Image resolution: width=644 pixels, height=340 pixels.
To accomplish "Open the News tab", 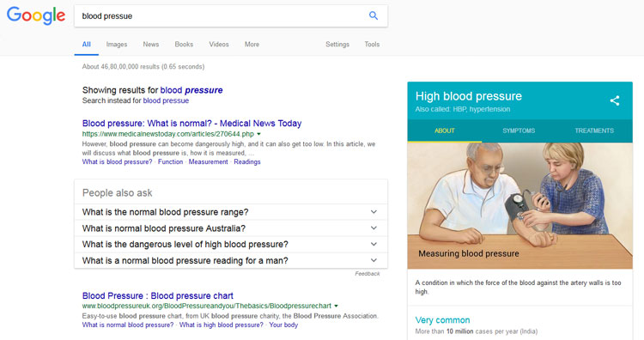I will [151, 45].
